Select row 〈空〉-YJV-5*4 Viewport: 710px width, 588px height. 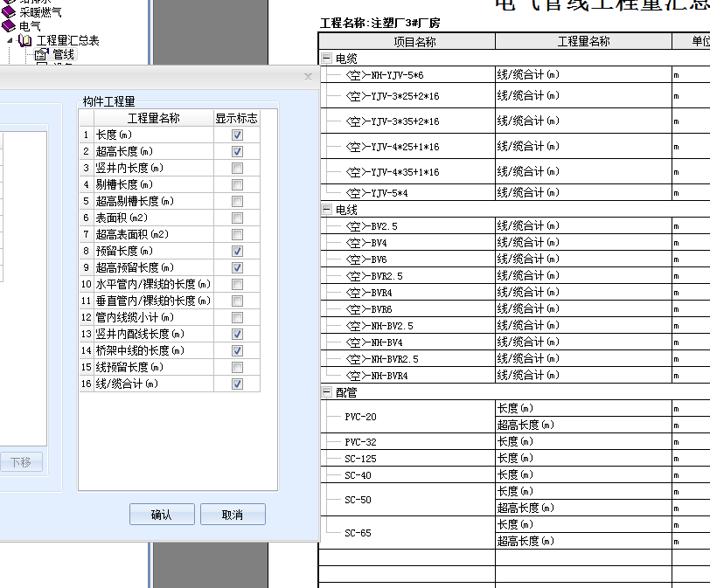pos(376,193)
